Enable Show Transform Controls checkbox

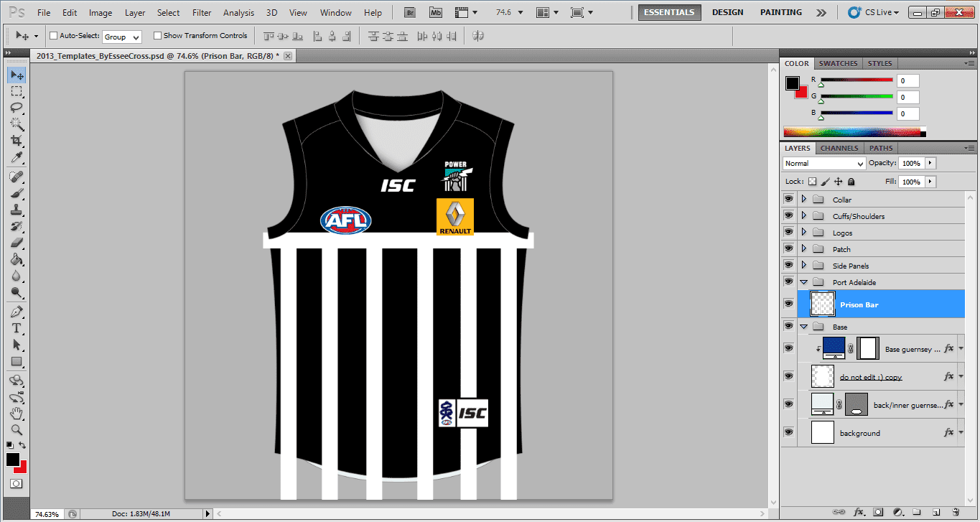coord(157,36)
